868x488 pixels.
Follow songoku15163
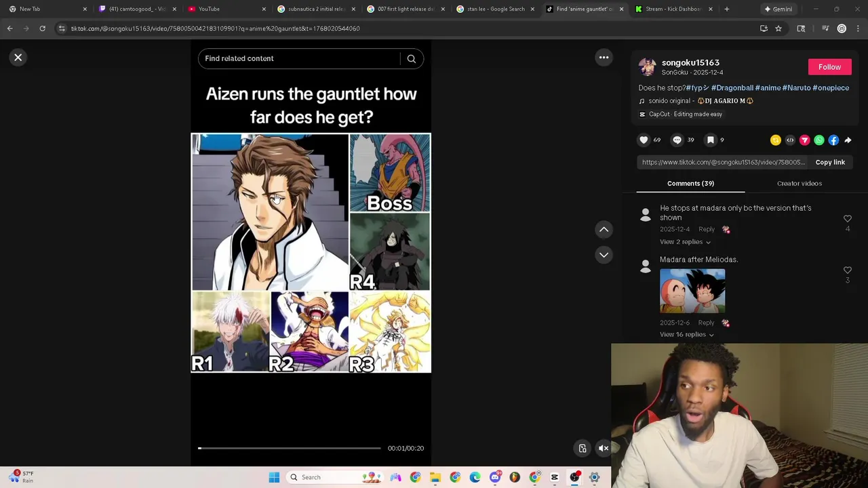pyautogui.click(x=829, y=67)
